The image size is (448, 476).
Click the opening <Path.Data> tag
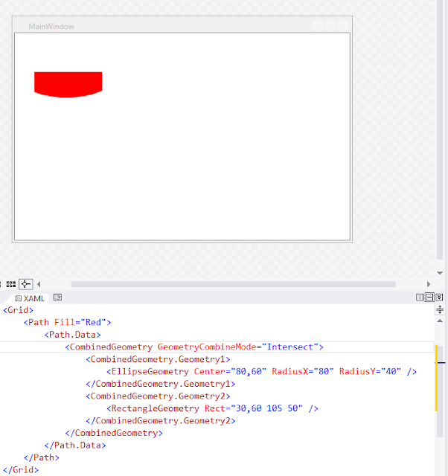(72, 335)
